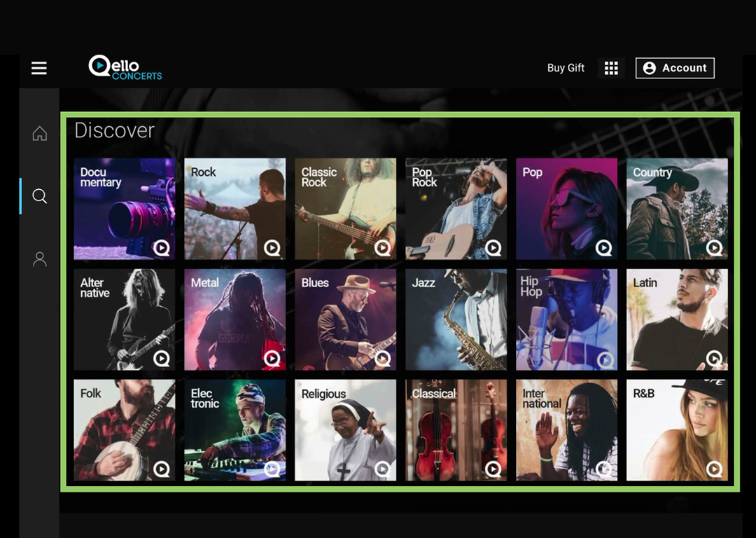Click the Discover heading text
Viewport: 756px width, 538px height.
(x=115, y=130)
